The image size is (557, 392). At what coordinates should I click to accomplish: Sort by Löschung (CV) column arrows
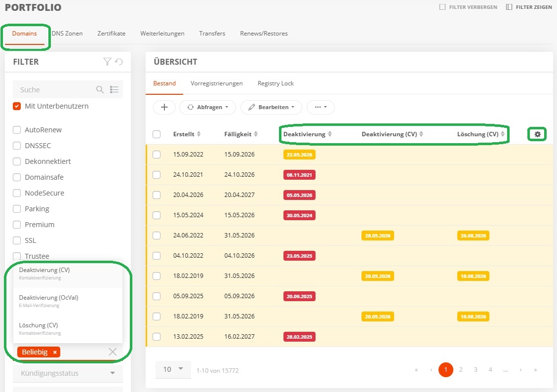pyautogui.click(x=502, y=134)
